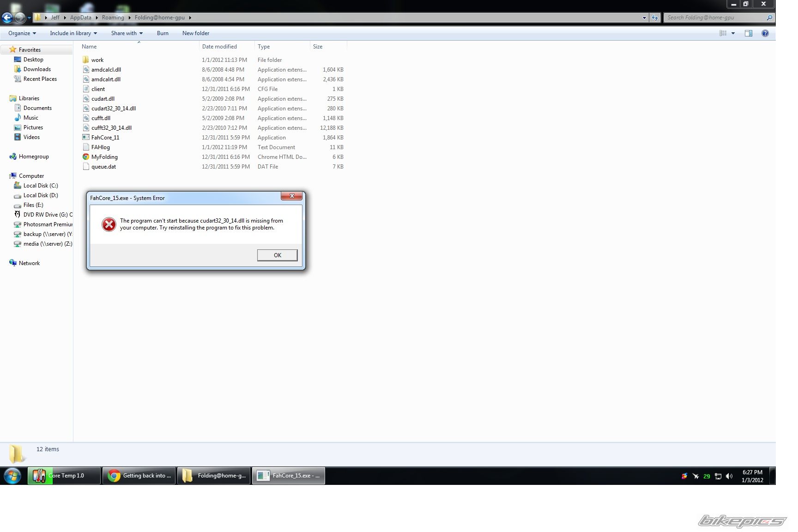Select the MyFolding Chrome icon
This screenshot has height=532, width=798.
[x=86, y=157]
